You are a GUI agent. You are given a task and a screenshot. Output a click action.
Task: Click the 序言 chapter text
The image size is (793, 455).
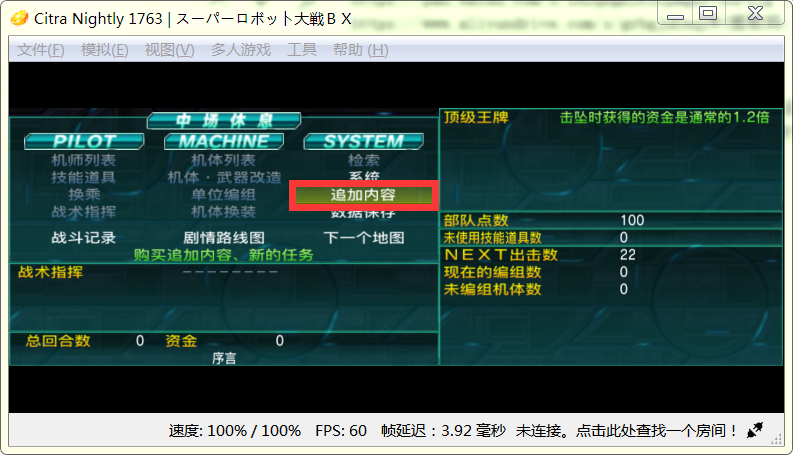(224, 358)
